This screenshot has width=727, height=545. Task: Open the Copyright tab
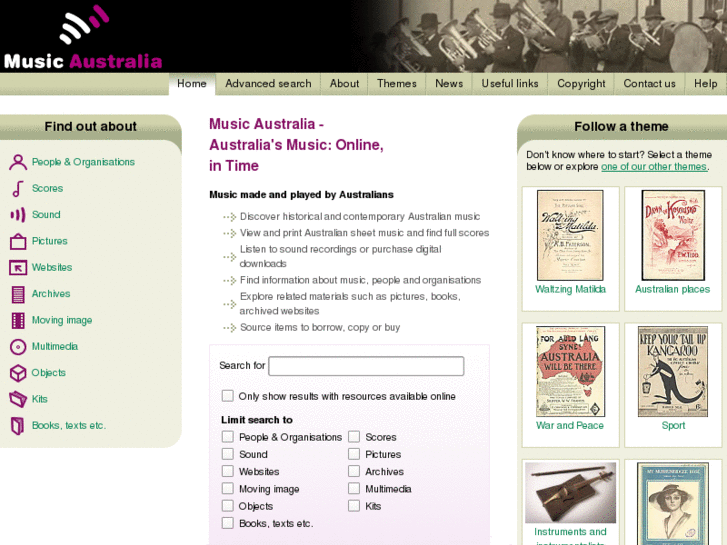[x=581, y=84]
